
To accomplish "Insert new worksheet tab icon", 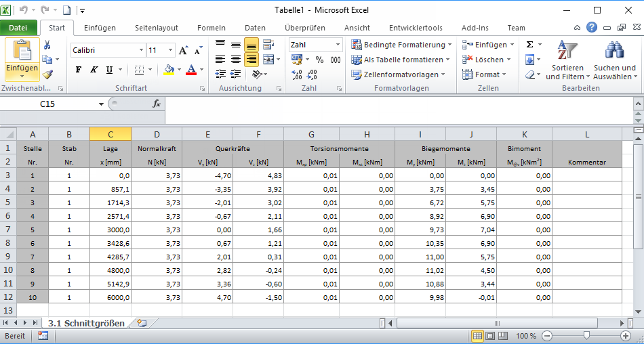I will (x=142, y=323).
